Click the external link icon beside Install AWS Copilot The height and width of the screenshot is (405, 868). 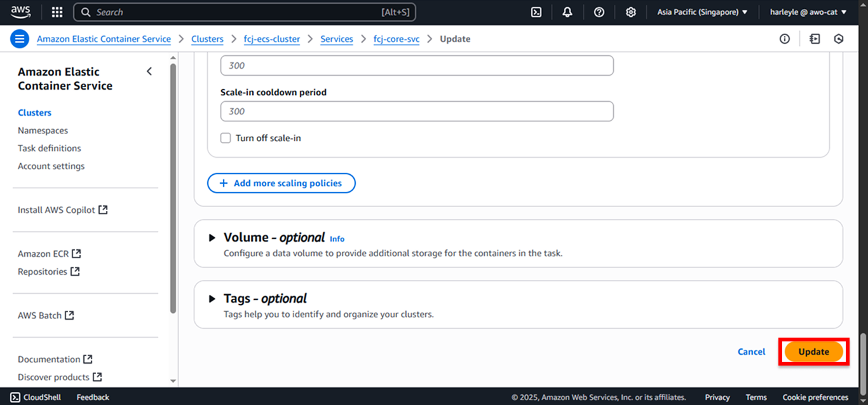[x=103, y=209]
